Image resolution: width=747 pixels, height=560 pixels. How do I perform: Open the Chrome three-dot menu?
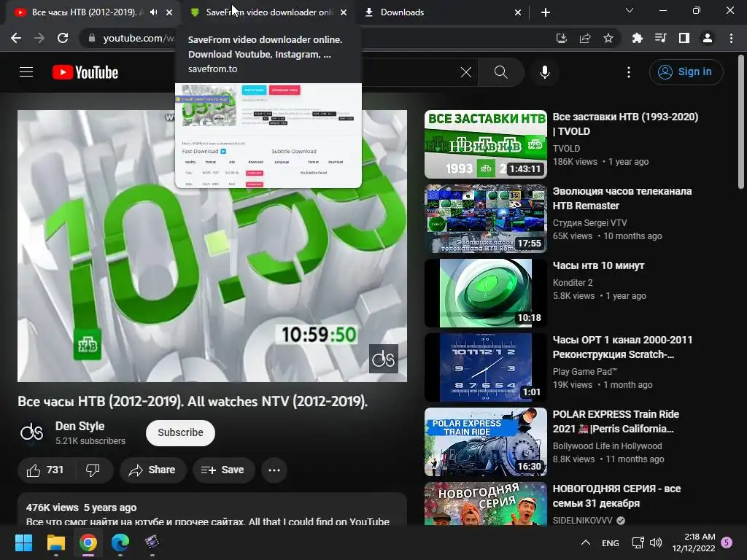(x=731, y=38)
